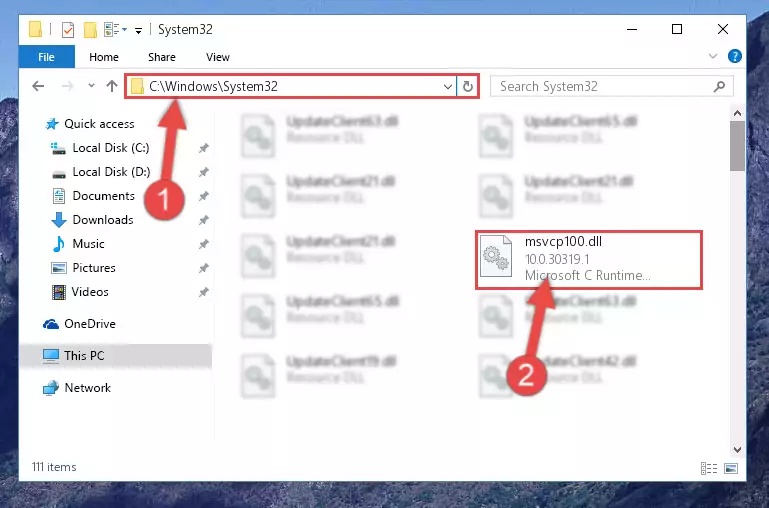Image resolution: width=769 pixels, height=508 pixels.
Task: Expand the ribbon with the chevron
Action: point(713,56)
